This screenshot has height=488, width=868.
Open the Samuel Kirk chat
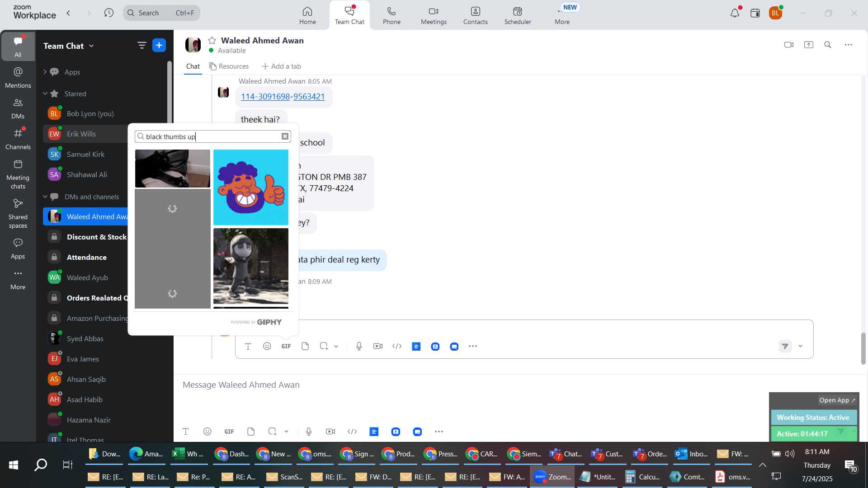pos(85,154)
